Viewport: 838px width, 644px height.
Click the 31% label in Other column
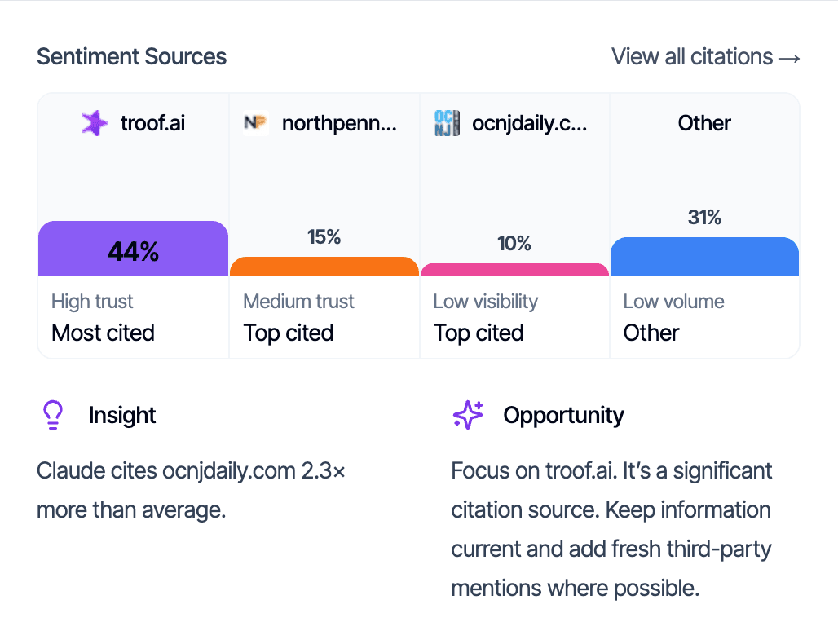(703, 217)
